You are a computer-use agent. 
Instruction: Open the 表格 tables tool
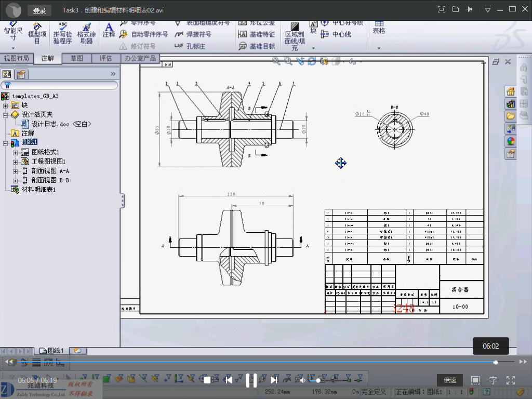[379, 28]
